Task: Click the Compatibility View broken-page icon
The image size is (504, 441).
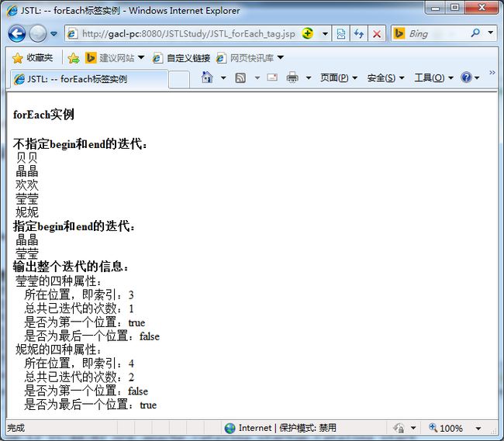Action: tap(341, 34)
